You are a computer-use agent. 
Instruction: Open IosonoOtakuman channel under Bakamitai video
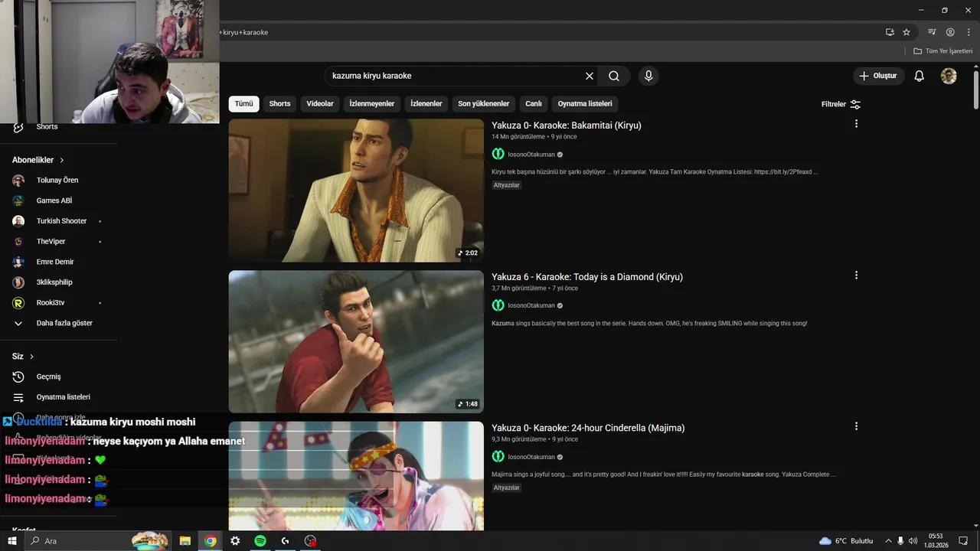pyautogui.click(x=531, y=155)
